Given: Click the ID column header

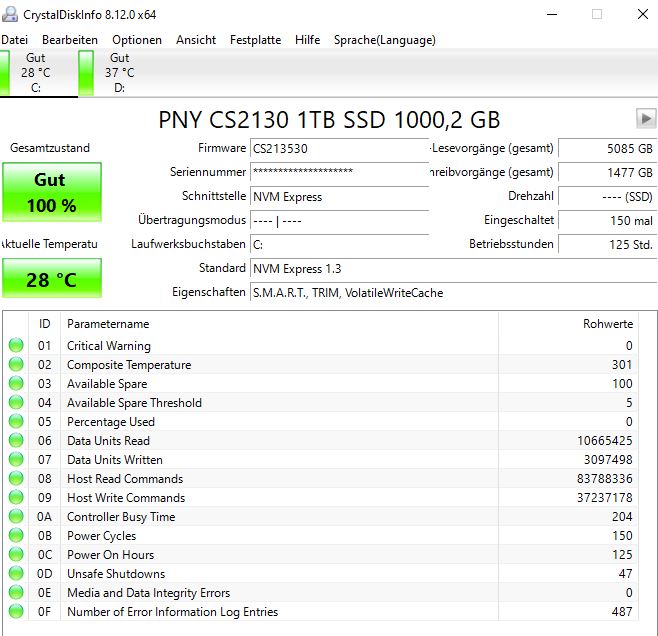Looking at the screenshot, I should coord(44,324).
